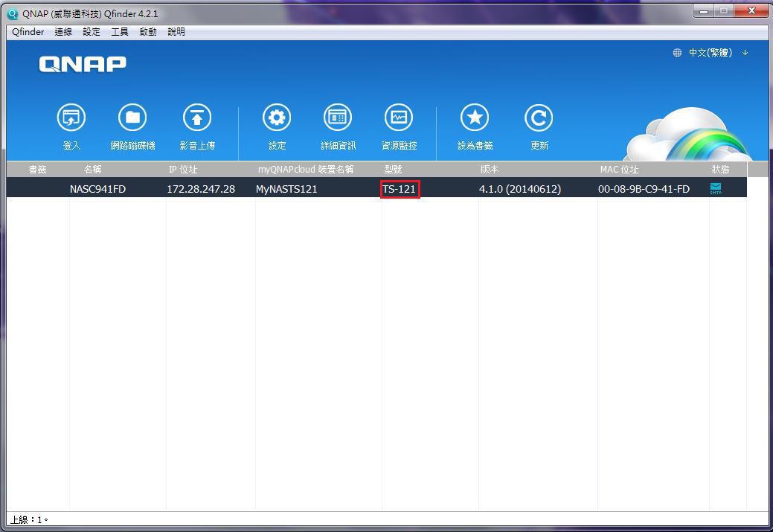Sort by myQNAPcloud 裝置名稱 column header
Viewport: 773px width, 532px height.
click(x=306, y=170)
